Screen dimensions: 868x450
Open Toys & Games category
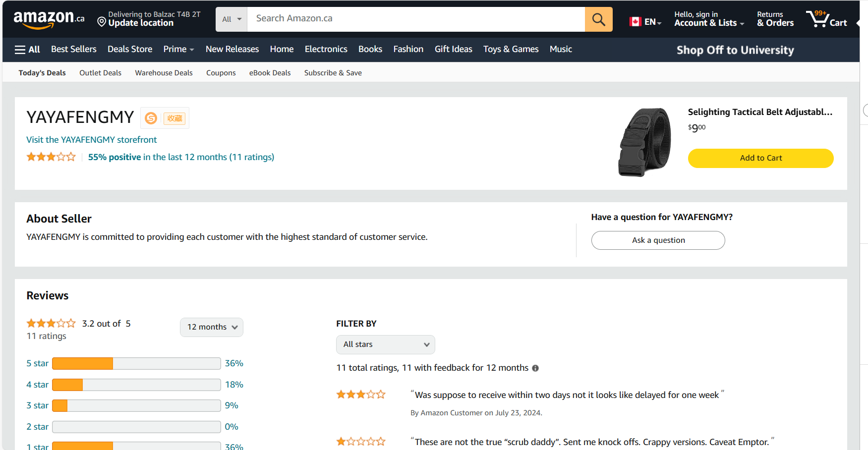[x=511, y=49]
